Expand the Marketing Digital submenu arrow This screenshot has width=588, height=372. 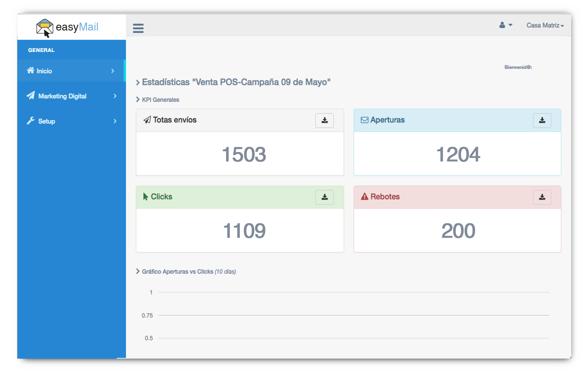(115, 96)
